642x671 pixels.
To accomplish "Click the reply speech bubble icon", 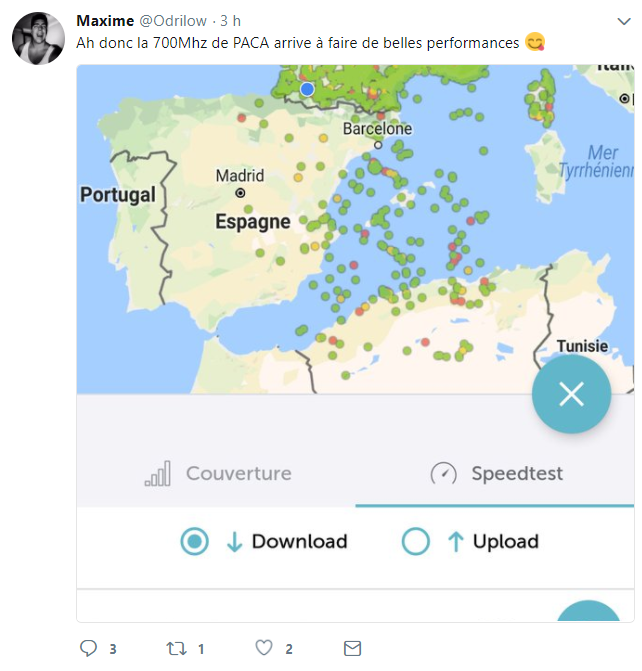I will tap(87, 649).
